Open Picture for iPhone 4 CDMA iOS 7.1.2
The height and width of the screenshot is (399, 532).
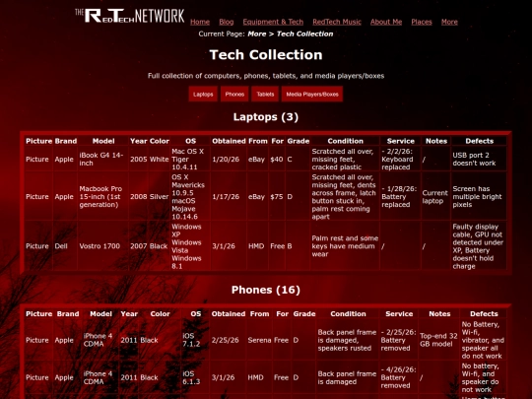point(37,340)
